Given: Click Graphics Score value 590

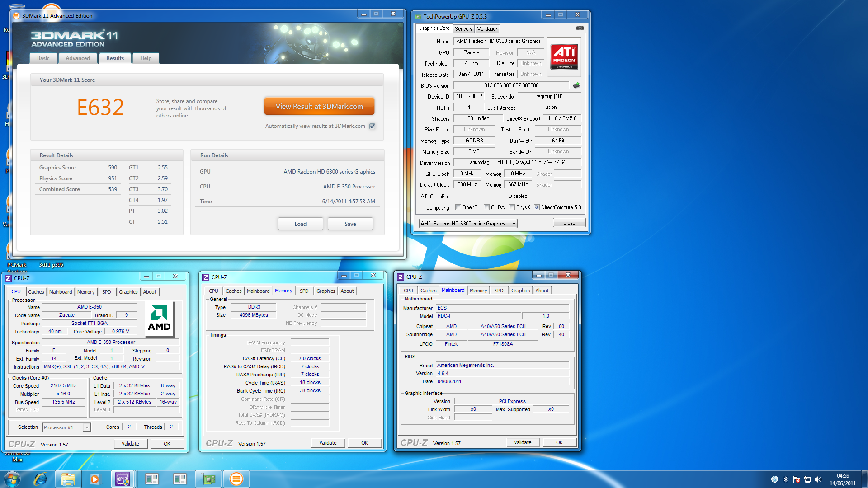Looking at the screenshot, I should click(x=113, y=168).
